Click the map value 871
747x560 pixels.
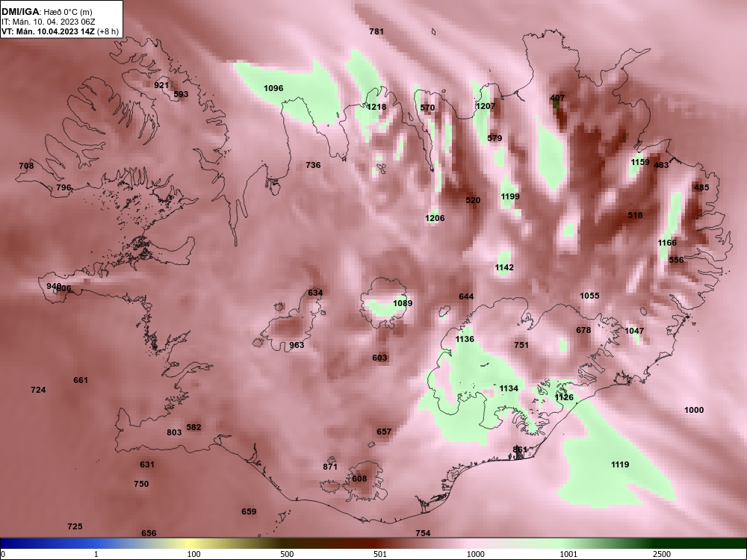click(329, 467)
